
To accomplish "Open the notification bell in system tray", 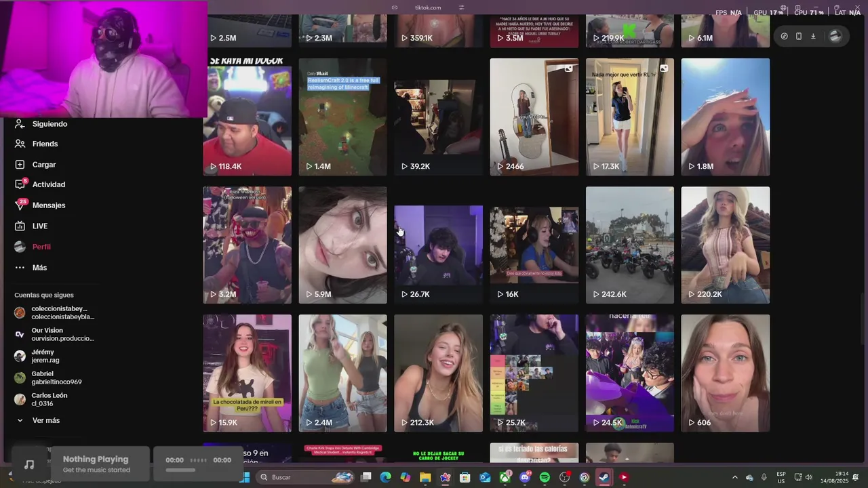I will [x=856, y=477].
